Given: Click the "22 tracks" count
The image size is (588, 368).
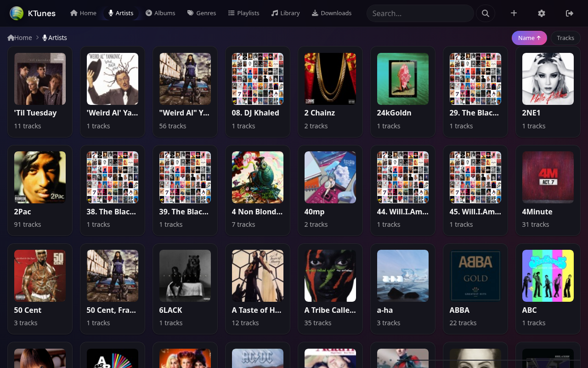Looking at the screenshot, I should tap(463, 323).
